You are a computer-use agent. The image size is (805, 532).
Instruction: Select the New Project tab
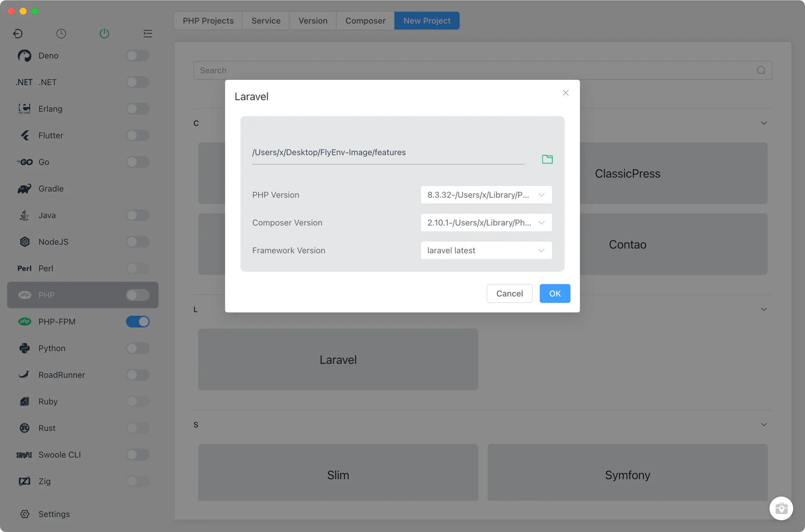[427, 20]
